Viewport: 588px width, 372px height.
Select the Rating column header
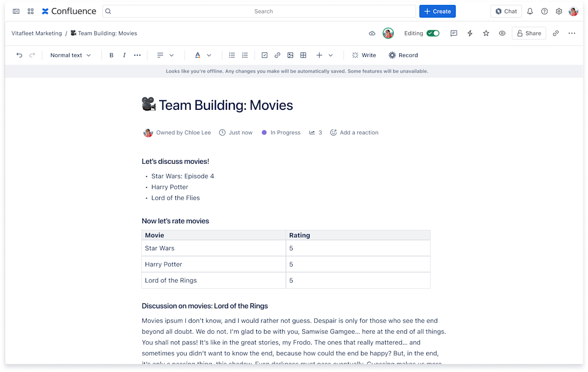click(358, 235)
